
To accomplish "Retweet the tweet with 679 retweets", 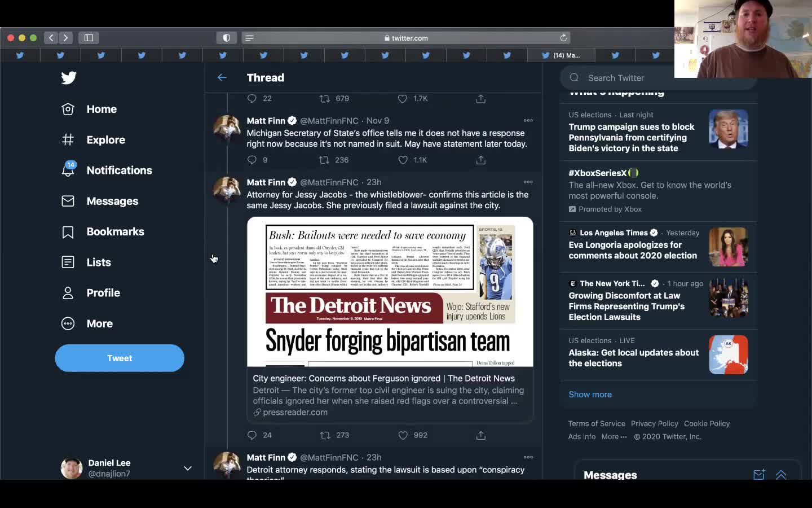I will 324,99.
